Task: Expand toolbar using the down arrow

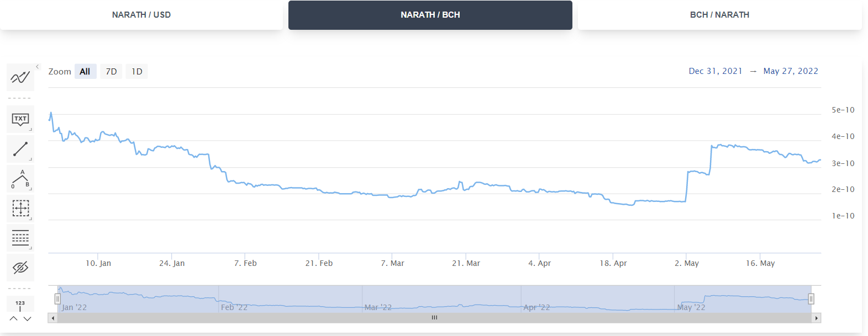Action: click(x=28, y=319)
